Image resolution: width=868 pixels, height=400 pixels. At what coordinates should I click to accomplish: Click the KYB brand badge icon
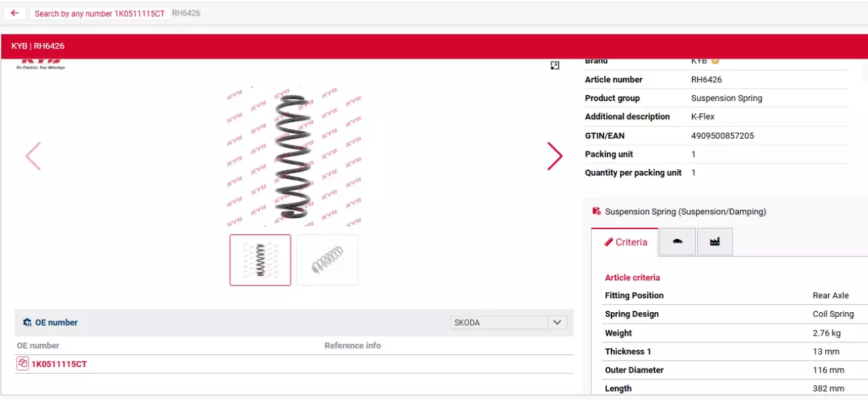click(715, 61)
